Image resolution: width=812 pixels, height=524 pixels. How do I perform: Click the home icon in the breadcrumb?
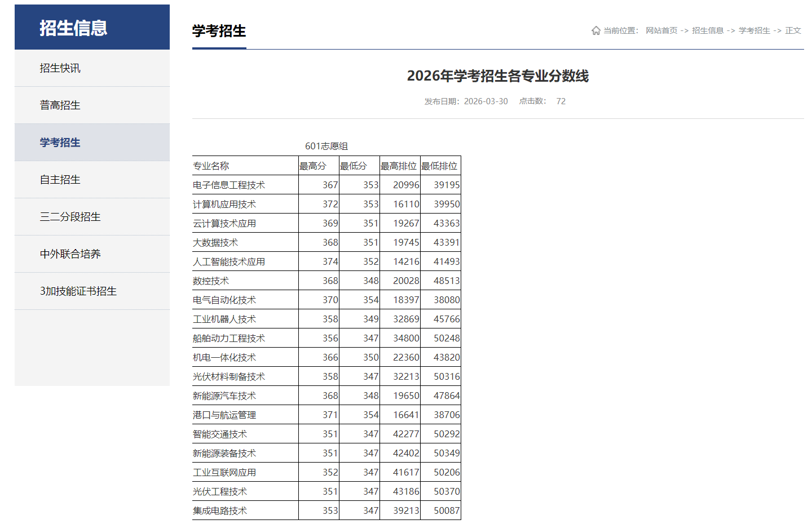point(596,30)
